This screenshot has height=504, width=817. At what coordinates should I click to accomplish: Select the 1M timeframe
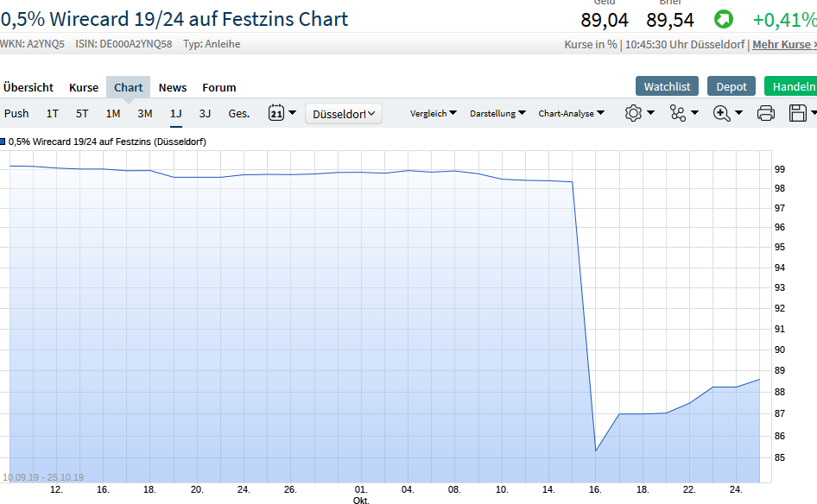coord(112,114)
